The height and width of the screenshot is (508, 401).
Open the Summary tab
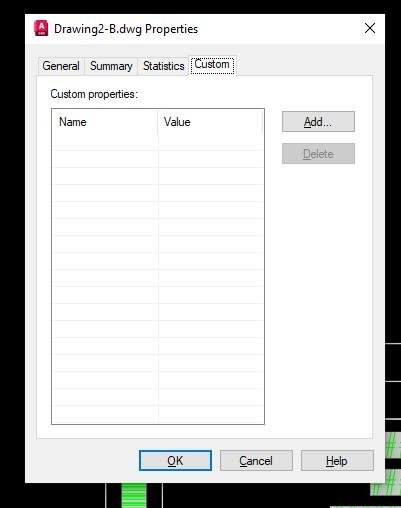click(x=111, y=66)
